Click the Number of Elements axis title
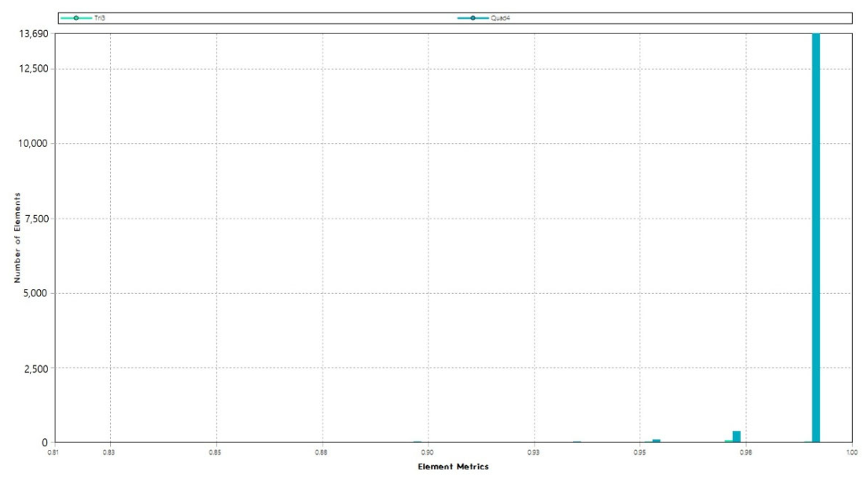 click(17, 238)
